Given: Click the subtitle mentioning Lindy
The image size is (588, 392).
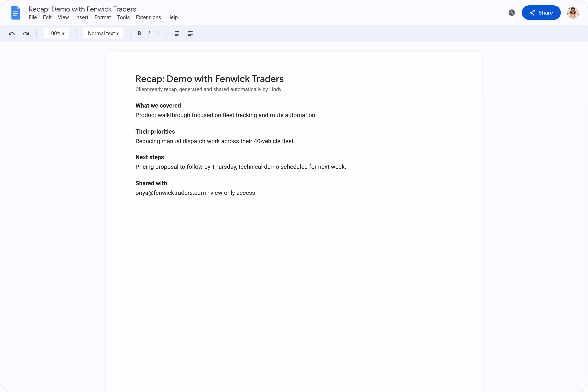Looking at the screenshot, I should pyautogui.click(x=208, y=90).
